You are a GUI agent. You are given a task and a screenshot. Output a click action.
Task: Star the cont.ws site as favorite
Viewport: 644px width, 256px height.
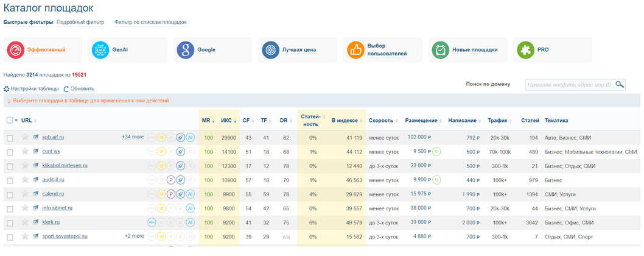25,152
